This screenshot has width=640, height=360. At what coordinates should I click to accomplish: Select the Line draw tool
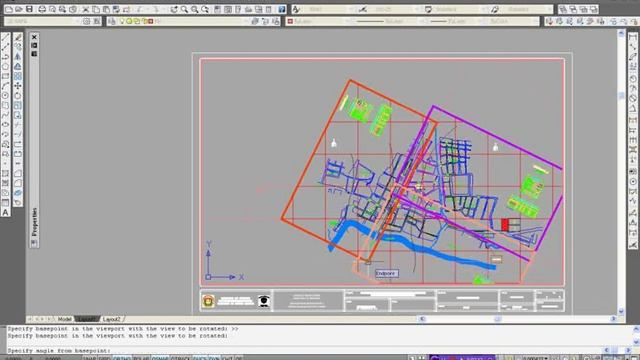5,37
